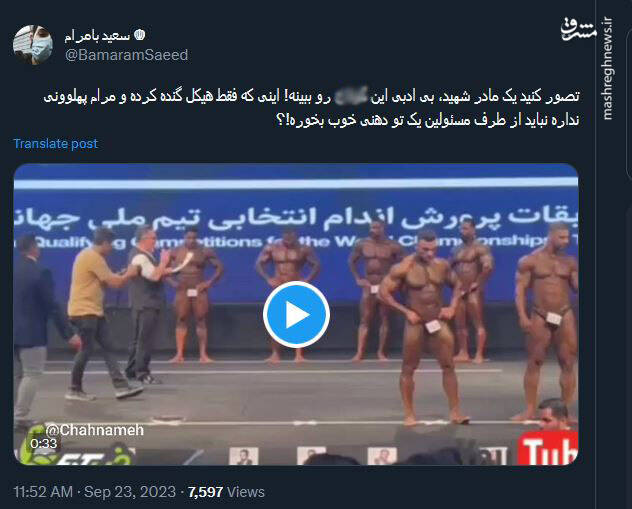This screenshot has height=509, width=632.
Task: Click the 0:33 video duration label
Action: [x=44, y=444]
